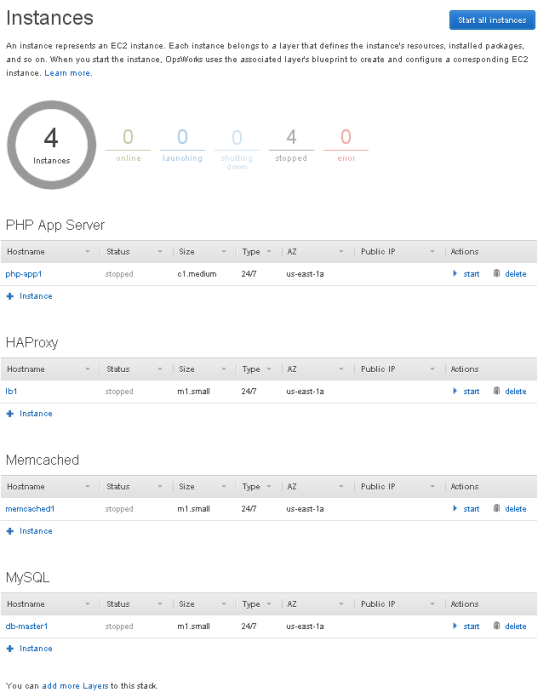
Task: Open the db-master1 hostname link
Action: [27, 626]
